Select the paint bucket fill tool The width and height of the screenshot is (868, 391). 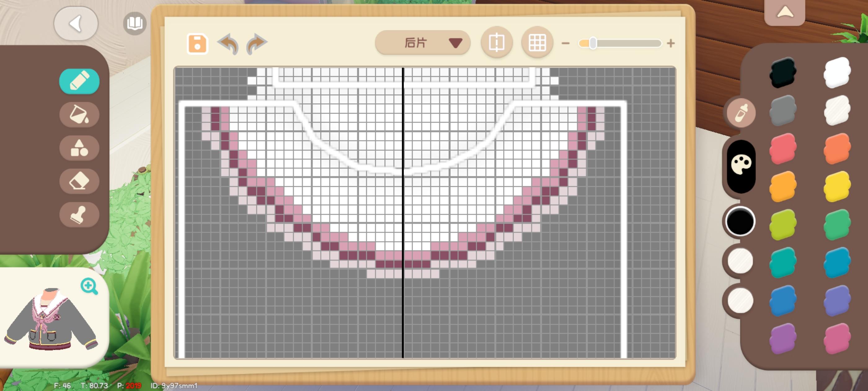(79, 115)
